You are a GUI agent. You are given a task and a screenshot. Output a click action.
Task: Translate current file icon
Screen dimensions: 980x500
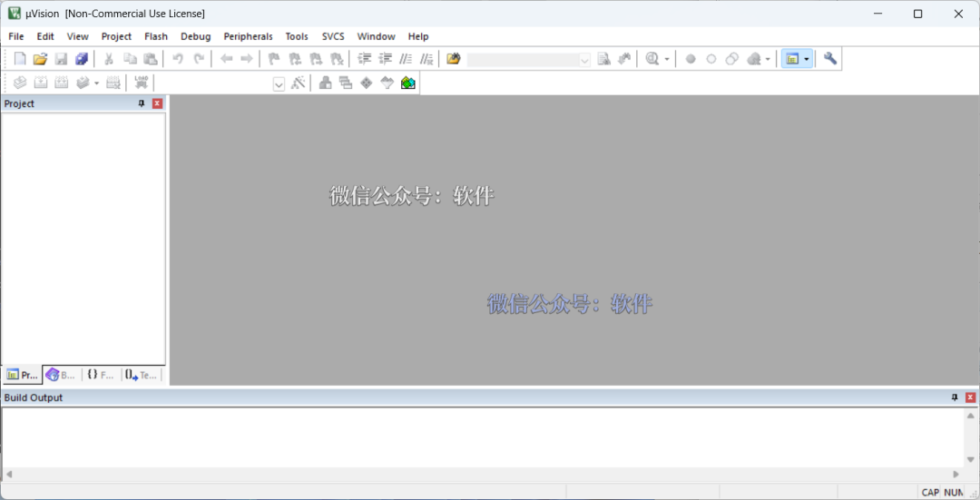(x=20, y=83)
